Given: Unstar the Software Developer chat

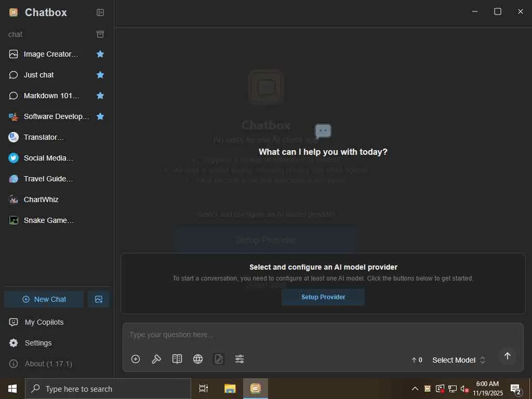Looking at the screenshot, I should pyautogui.click(x=100, y=116).
